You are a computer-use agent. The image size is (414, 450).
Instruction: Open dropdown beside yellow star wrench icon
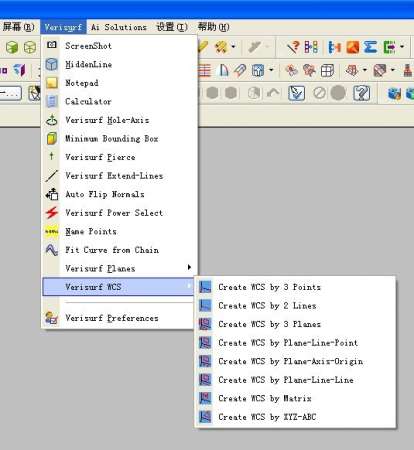(233, 46)
